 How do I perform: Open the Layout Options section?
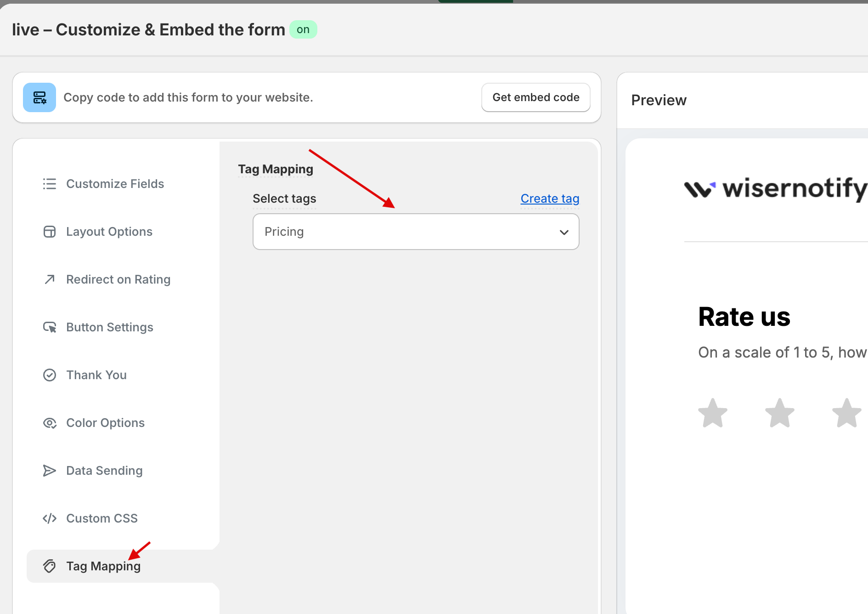109,232
